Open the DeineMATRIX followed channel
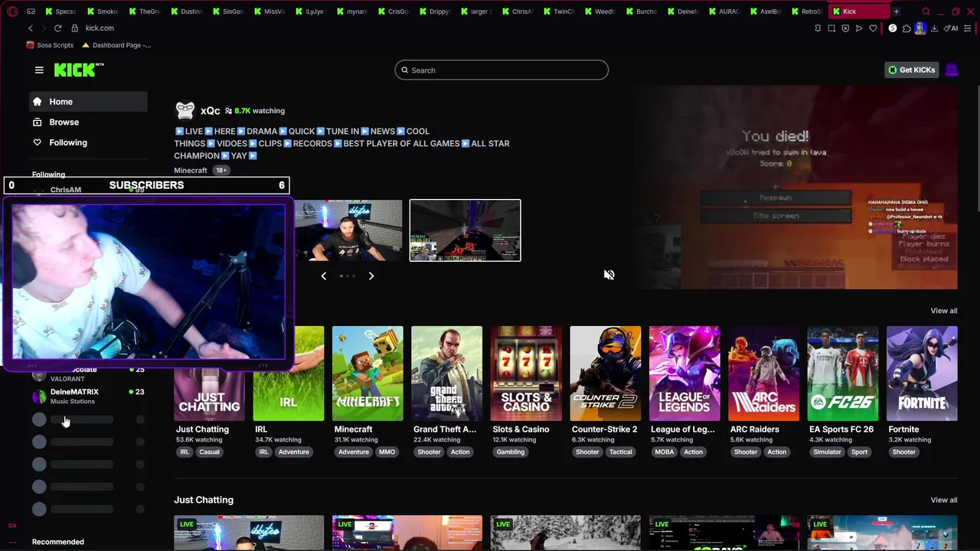 (88, 396)
